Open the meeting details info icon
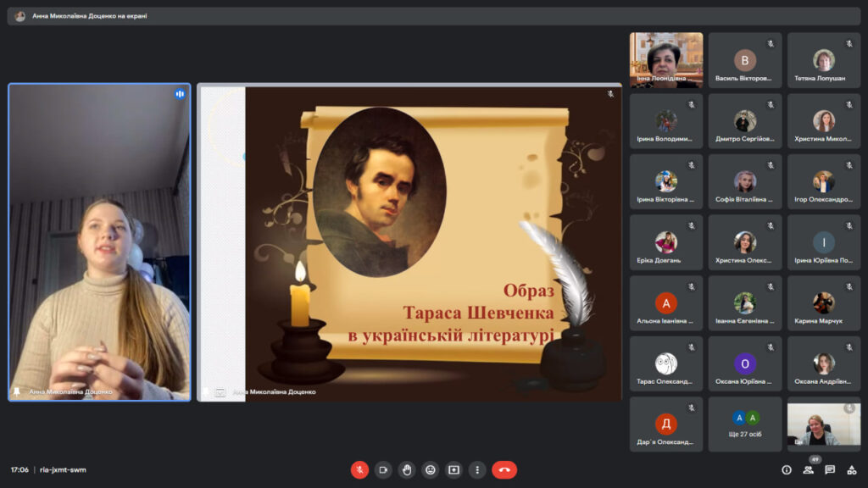 point(787,470)
